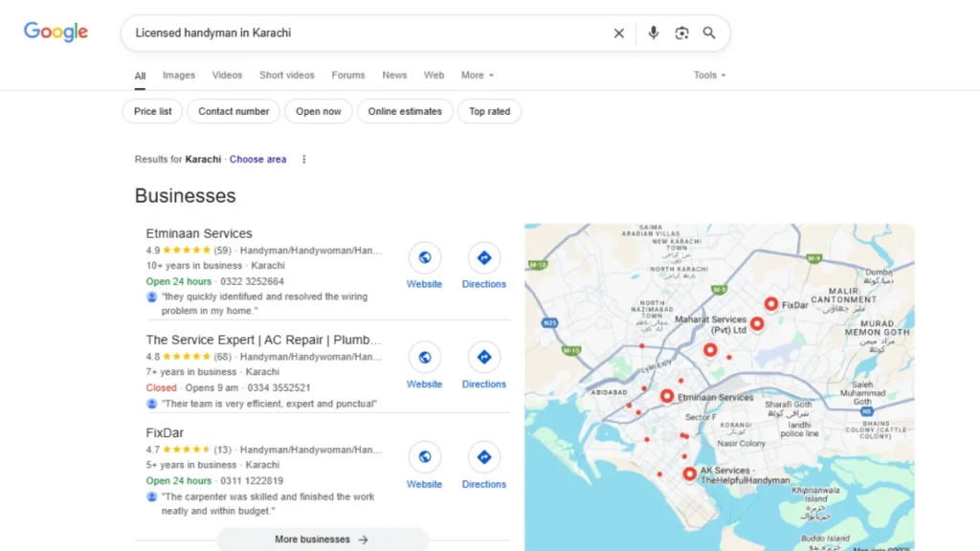Click the Directions label for FixDar

[483, 484]
